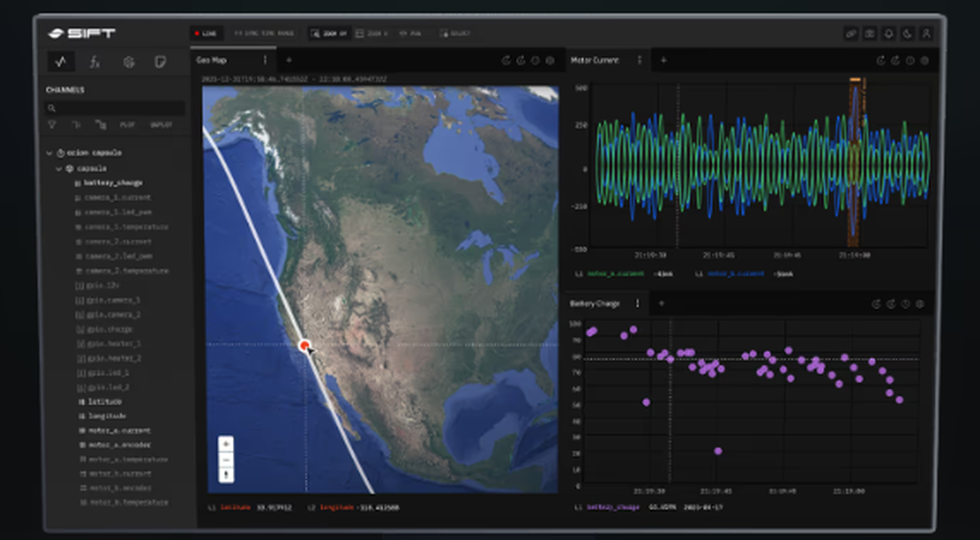Select the Select tool
Viewport: 980px width, 540px height.
[455, 33]
